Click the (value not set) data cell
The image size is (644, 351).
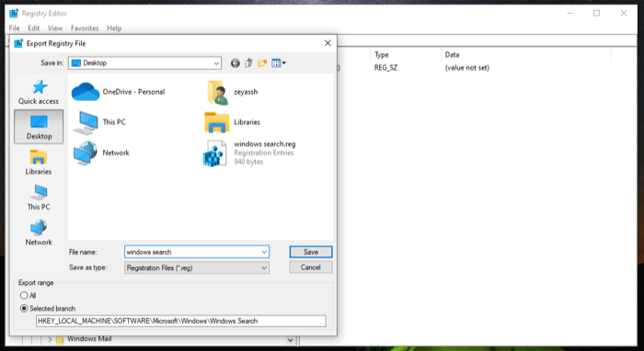[467, 68]
